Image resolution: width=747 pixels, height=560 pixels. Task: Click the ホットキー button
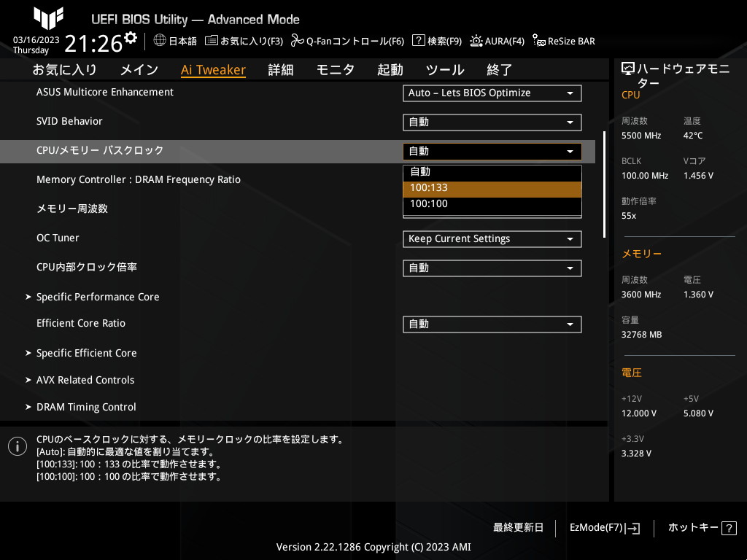point(703,528)
